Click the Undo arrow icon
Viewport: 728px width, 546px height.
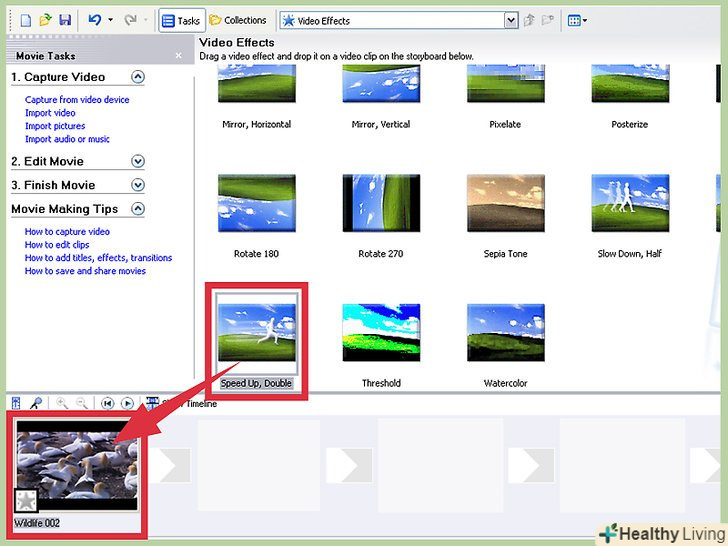click(x=95, y=20)
